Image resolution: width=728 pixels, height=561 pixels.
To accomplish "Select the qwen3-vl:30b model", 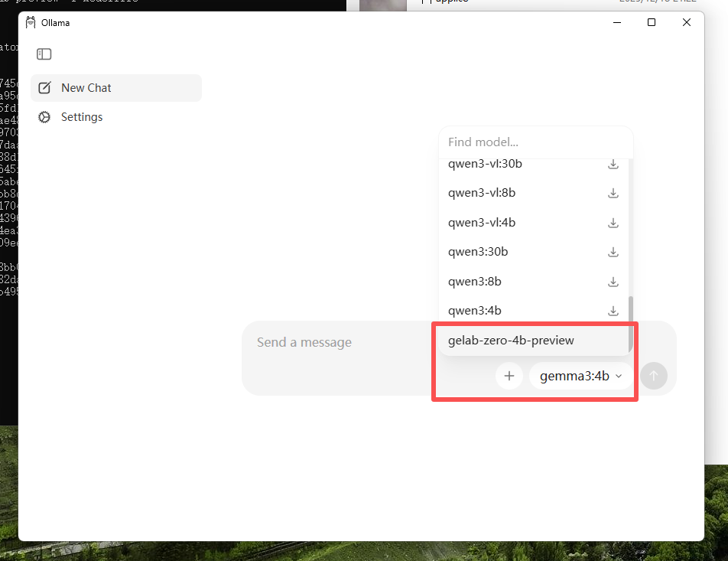I will (x=534, y=164).
